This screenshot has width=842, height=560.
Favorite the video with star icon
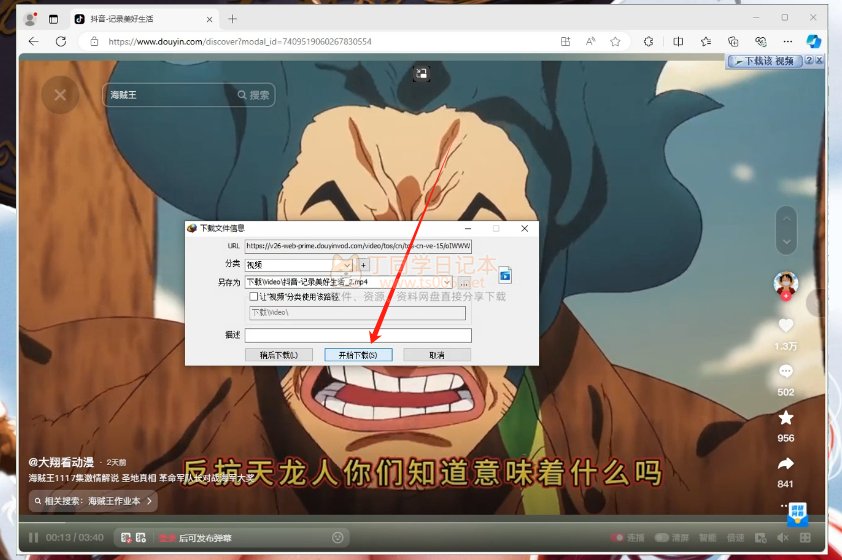coord(786,418)
